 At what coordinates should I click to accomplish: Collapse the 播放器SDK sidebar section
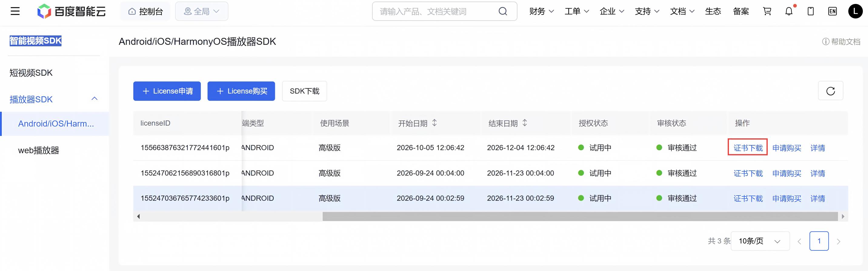[x=95, y=99]
